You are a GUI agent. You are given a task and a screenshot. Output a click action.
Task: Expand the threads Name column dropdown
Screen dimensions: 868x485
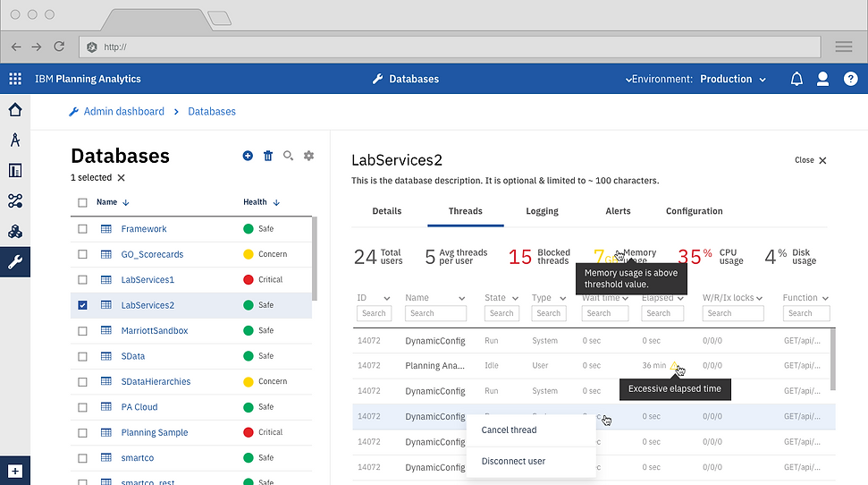click(x=461, y=298)
